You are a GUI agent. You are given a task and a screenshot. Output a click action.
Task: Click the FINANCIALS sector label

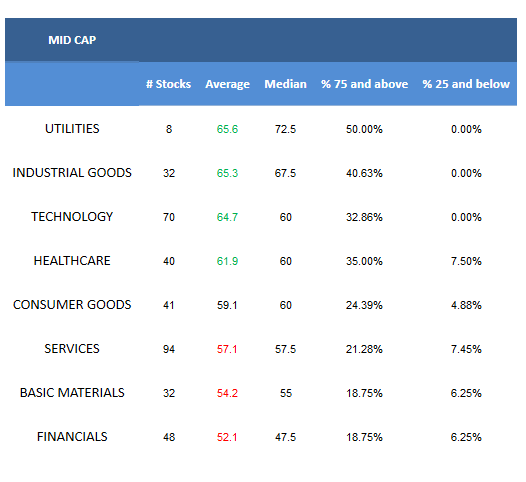(72, 437)
